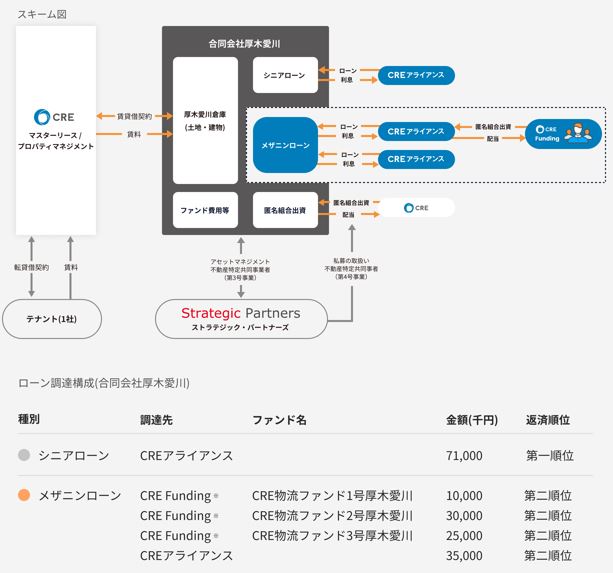Click the 転貸借契約 arrow label

31,267
